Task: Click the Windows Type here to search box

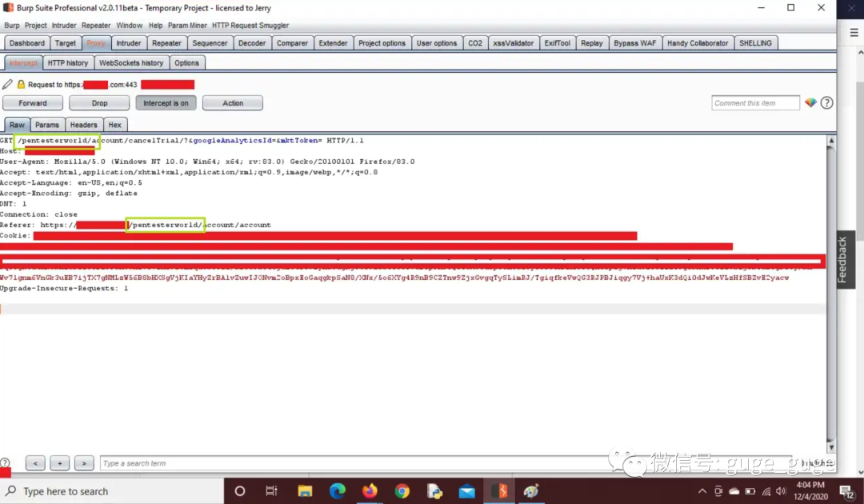Action: [x=112, y=490]
